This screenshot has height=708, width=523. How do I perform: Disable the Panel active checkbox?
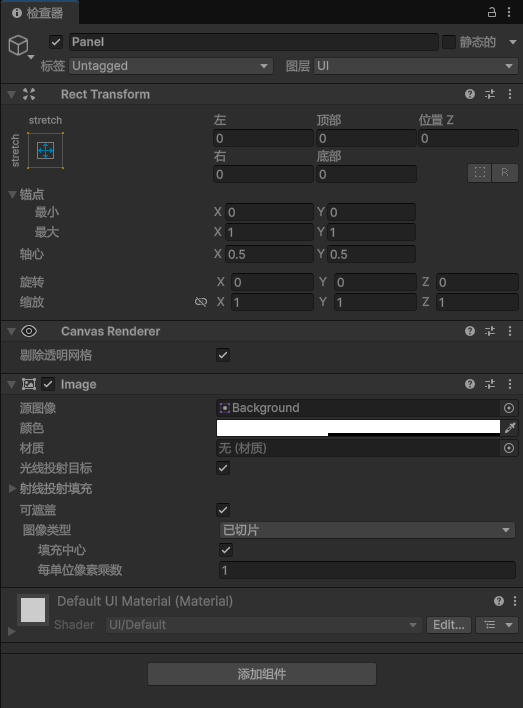click(56, 42)
